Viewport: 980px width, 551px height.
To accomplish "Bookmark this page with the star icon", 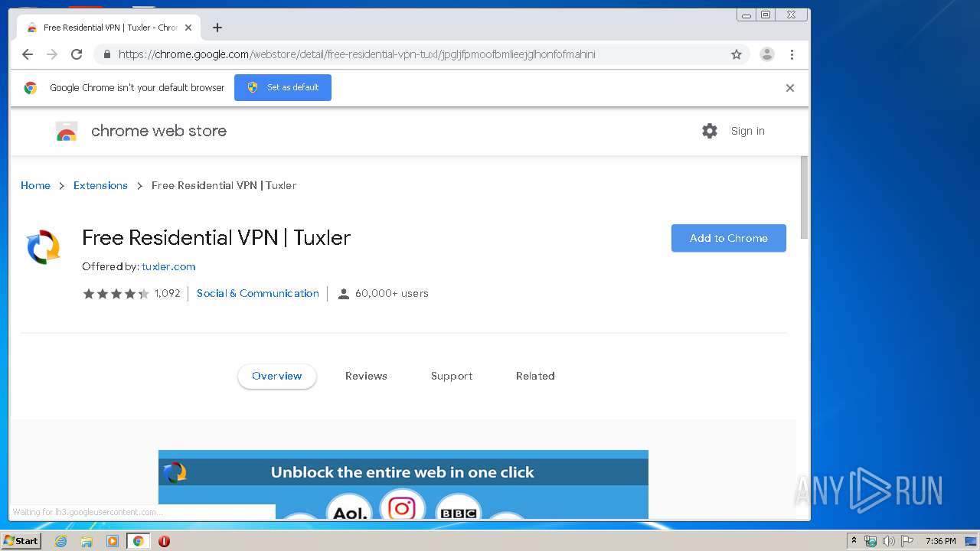I will pos(737,54).
